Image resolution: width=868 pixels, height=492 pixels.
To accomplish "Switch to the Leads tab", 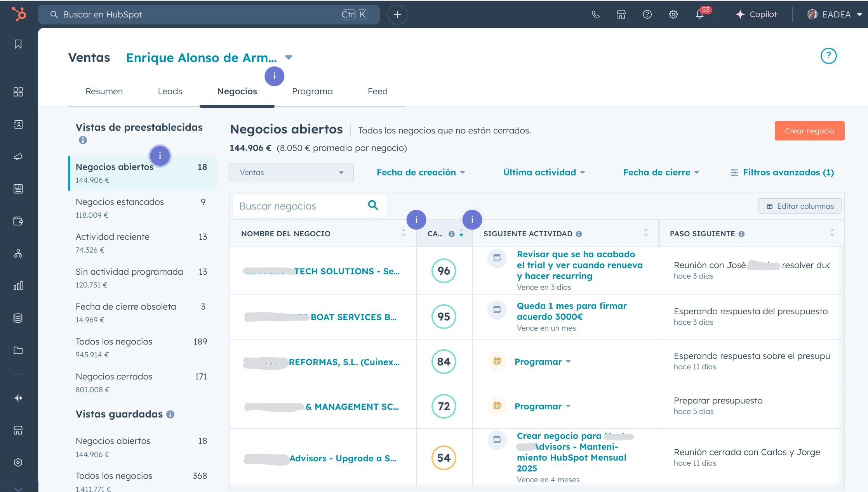I will [170, 92].
